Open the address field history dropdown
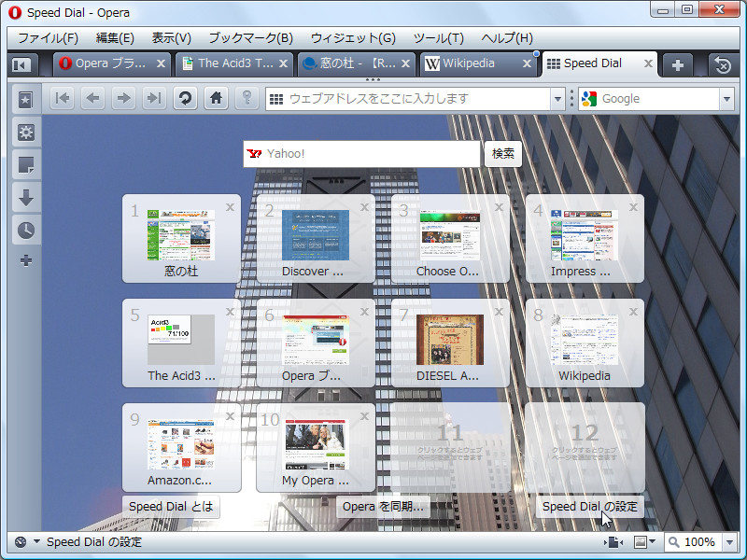The image size is (747, 560). click(x=557, y=99)
